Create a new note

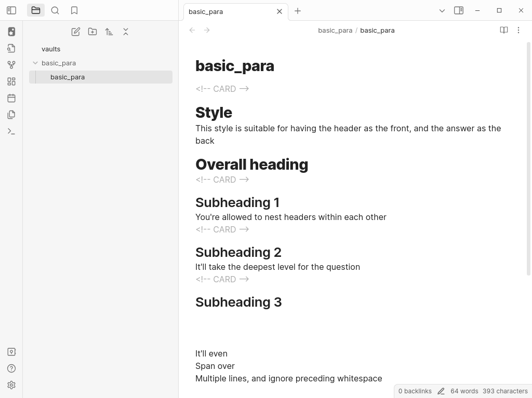point(76,32)
